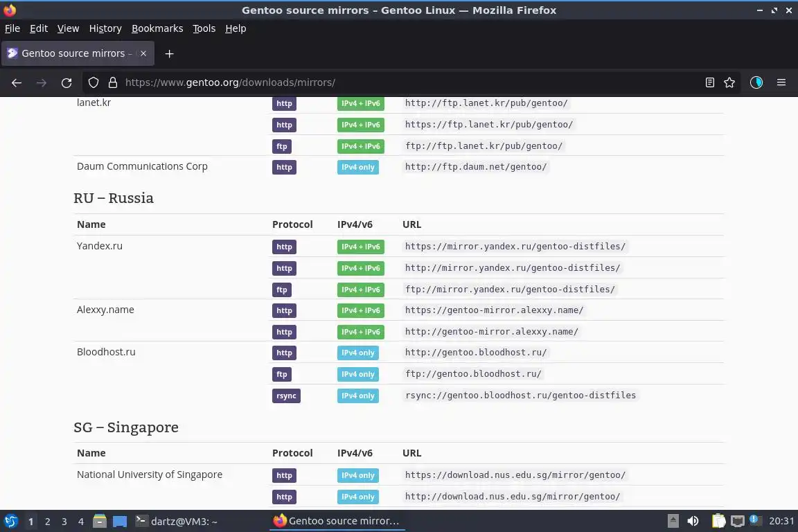Open ftp://ftp.lanet.kr/pub/gentoo/ link
This screenshot has width=798, height=532.
click(484, 145)
